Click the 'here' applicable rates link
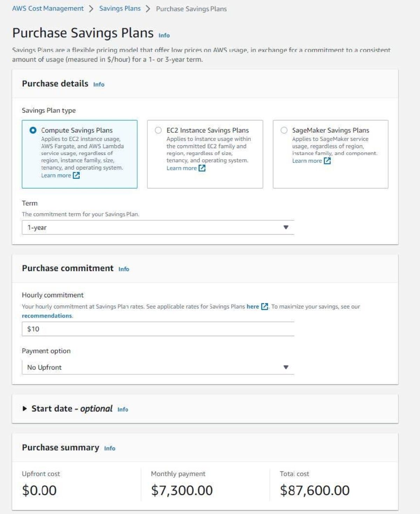The width and height of the screenshot is (420, 514). 253,307
